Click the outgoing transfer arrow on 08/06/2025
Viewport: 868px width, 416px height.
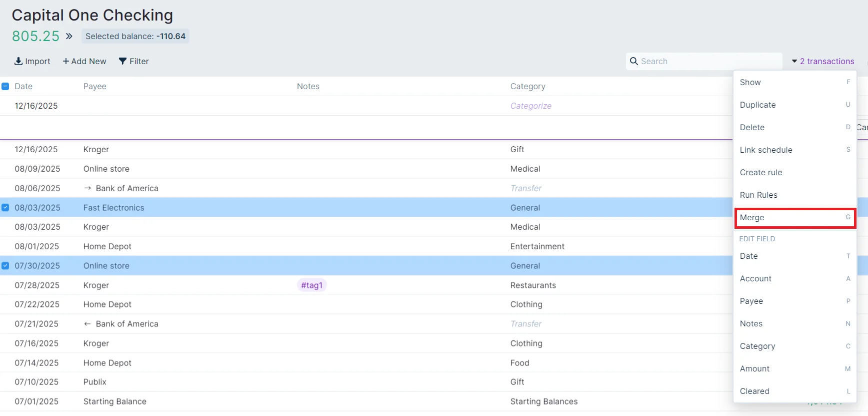(87, 188)
